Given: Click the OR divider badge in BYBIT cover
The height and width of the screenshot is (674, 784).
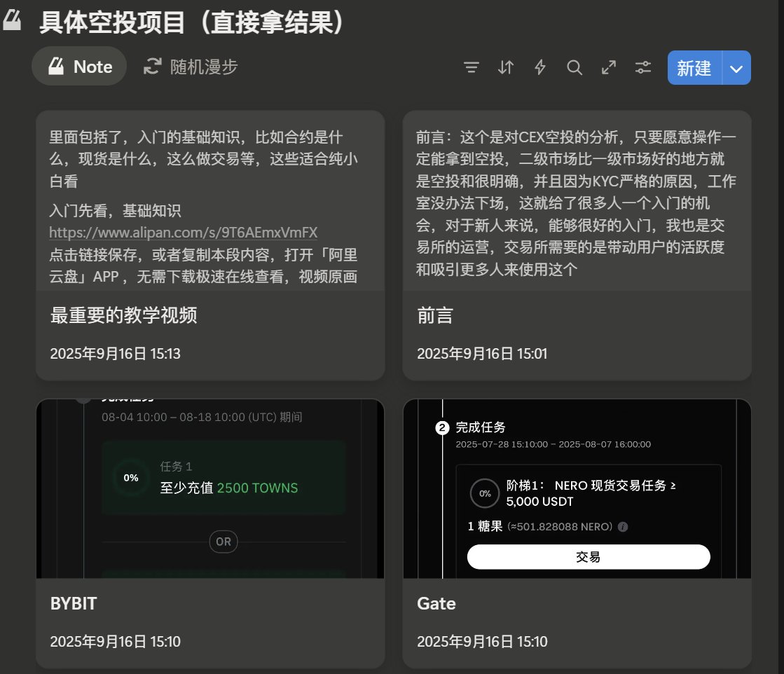Looking at the screenshot, I should (223, 542).
